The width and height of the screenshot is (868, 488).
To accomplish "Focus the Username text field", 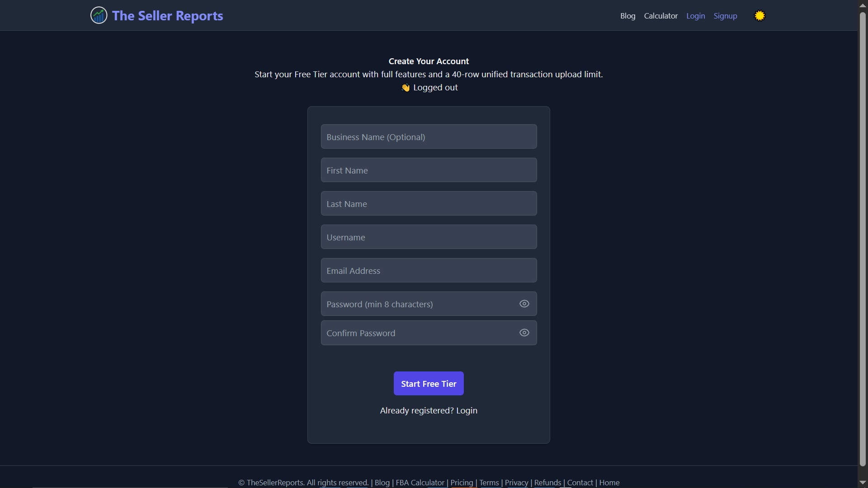I will click(429, 237).
